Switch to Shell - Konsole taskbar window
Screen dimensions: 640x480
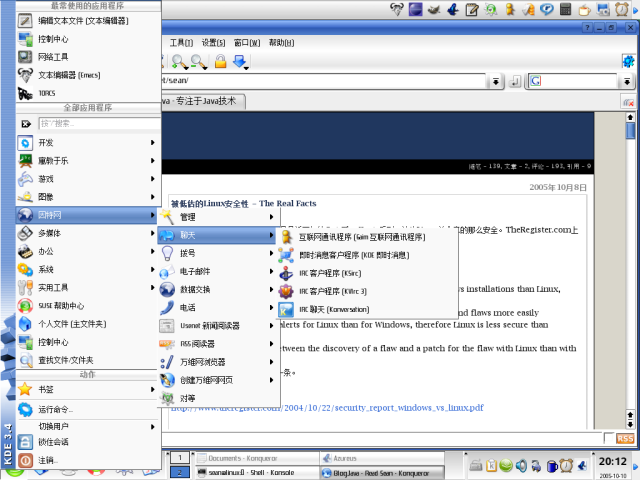[257, 472]
